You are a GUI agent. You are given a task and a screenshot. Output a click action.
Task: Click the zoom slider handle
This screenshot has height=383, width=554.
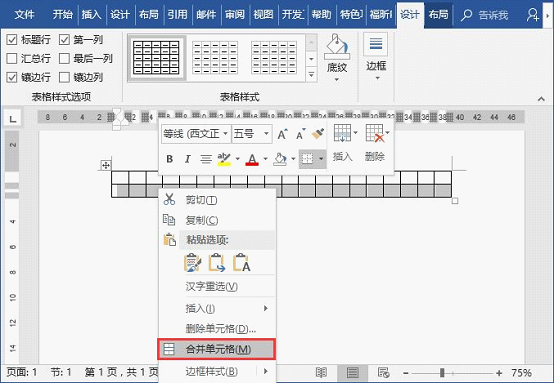[x=442, y=372]
